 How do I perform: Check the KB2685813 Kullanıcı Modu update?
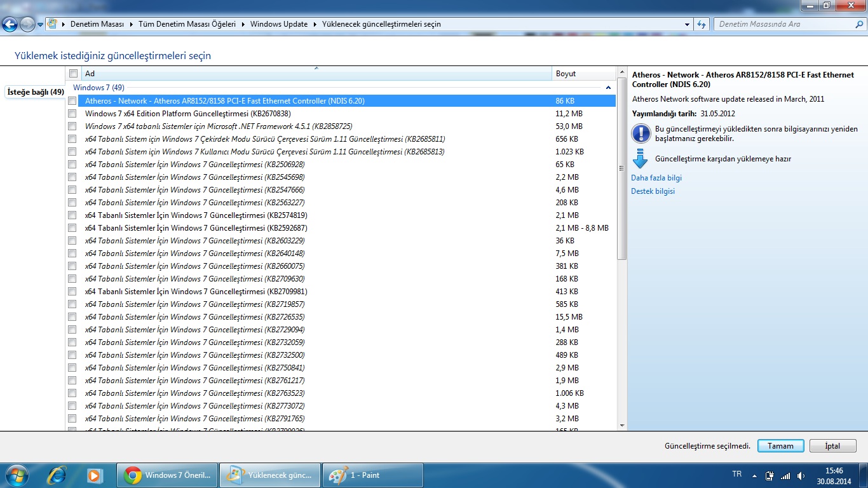pyautogui.click(x=72, y=151)
